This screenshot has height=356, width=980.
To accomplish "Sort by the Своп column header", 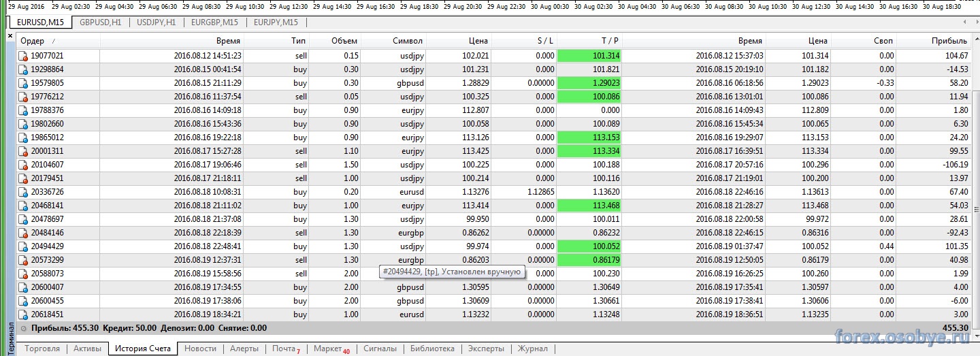I will click(x=864, y=41).
